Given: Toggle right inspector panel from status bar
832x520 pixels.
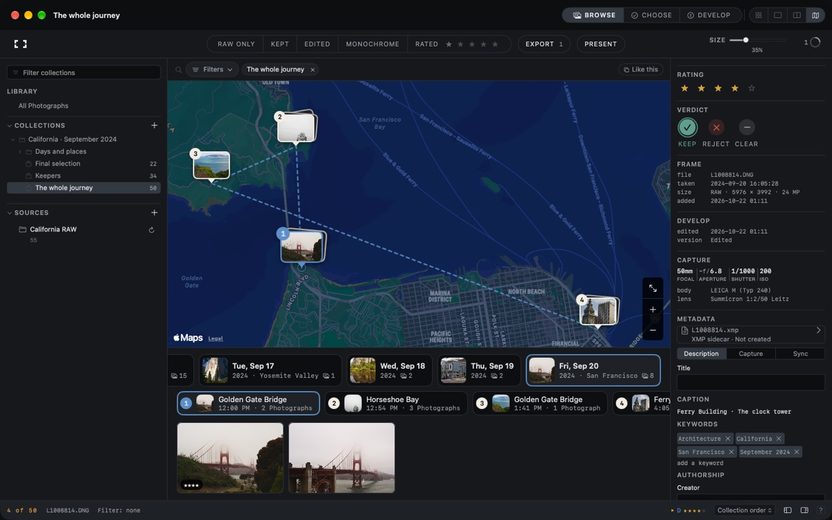Looking at the screenshot, I should tap(804, 510).
